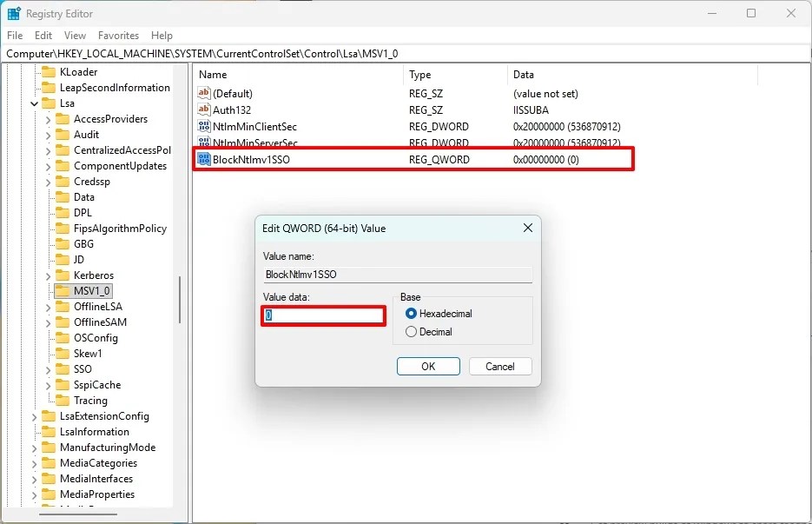Open the Edit menu
The image size is (812, 524).
click(x=43, y=36)
